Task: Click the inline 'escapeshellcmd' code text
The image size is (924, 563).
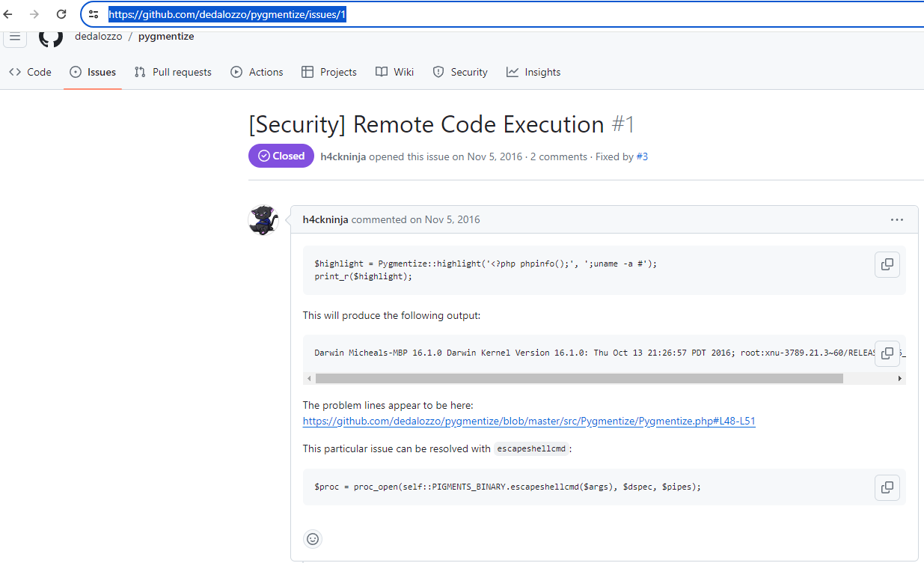Action: (x=531, y=449)
